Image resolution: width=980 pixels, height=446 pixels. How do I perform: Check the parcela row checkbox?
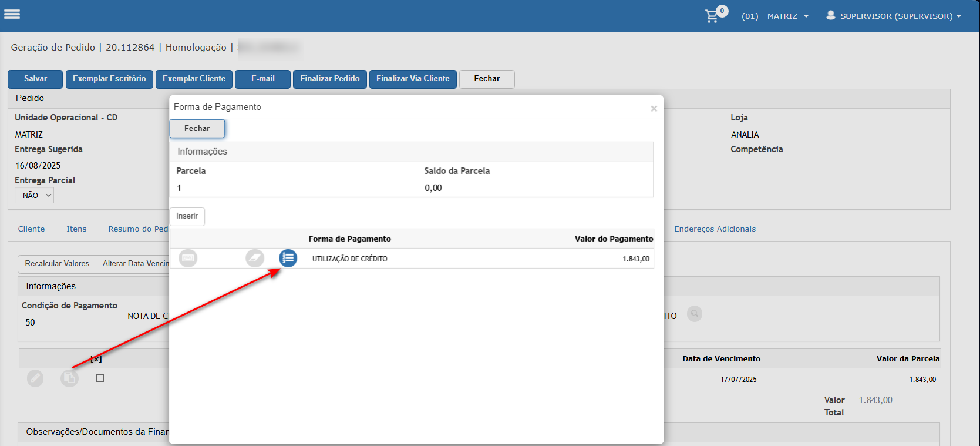pos(100,378)
